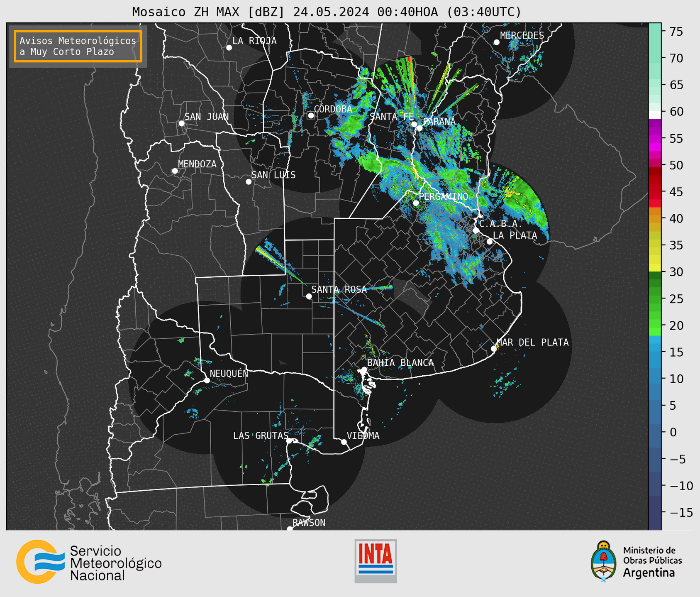This screenshot has height=597, width=700.
Task: Click the Ministerio de Obras Públicas text
Action: 652,555
